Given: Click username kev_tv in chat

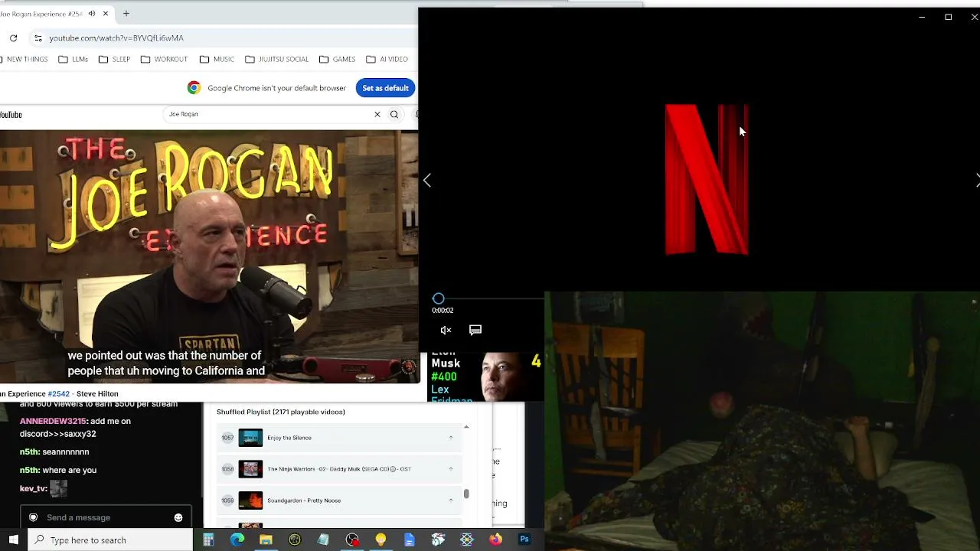Looking at the screenshot, I should click(33, 488).
